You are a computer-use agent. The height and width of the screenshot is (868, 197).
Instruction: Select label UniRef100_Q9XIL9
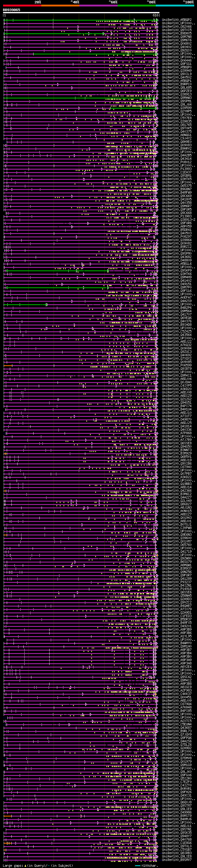point(177,74)
